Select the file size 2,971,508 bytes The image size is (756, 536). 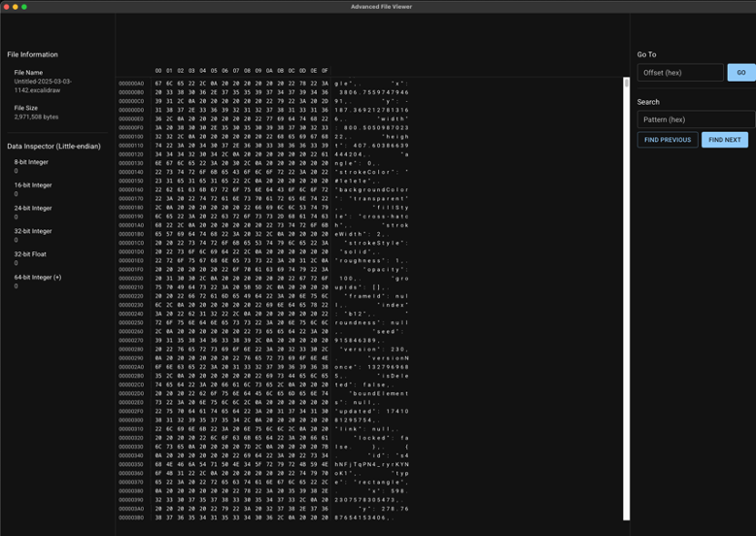36,117
